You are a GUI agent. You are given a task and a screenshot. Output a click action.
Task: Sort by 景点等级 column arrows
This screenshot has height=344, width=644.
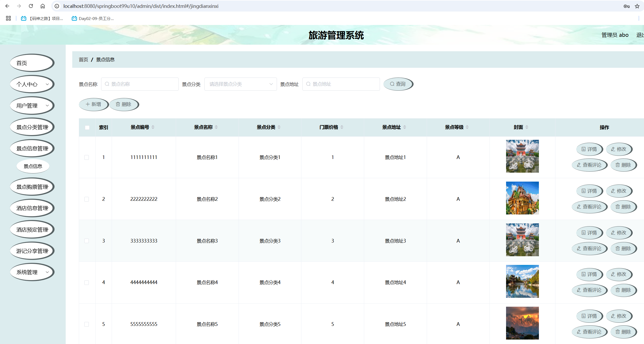point(467,127)
